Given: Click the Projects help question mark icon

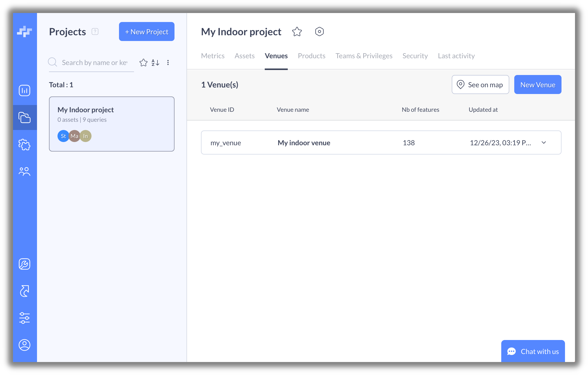Looking at the screenshot, I should 95,32.
